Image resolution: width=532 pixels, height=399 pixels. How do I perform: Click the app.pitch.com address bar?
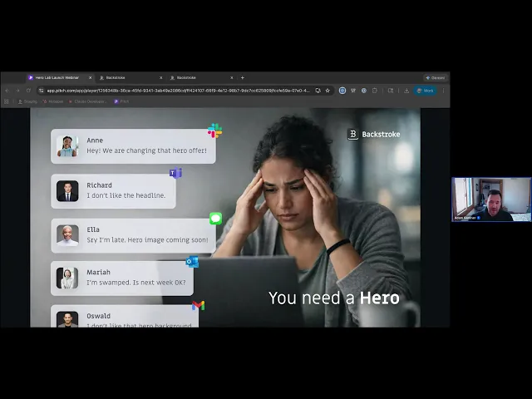point(178,91)
